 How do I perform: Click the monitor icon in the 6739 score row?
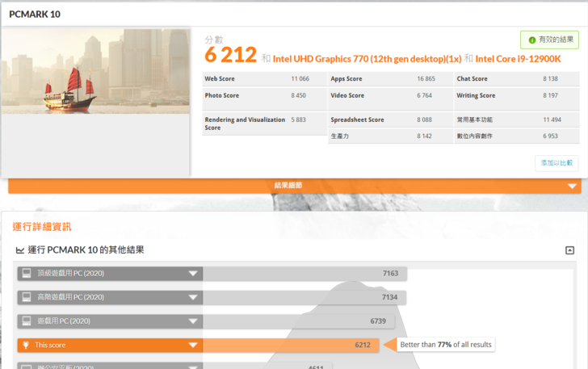coord(27,321)
